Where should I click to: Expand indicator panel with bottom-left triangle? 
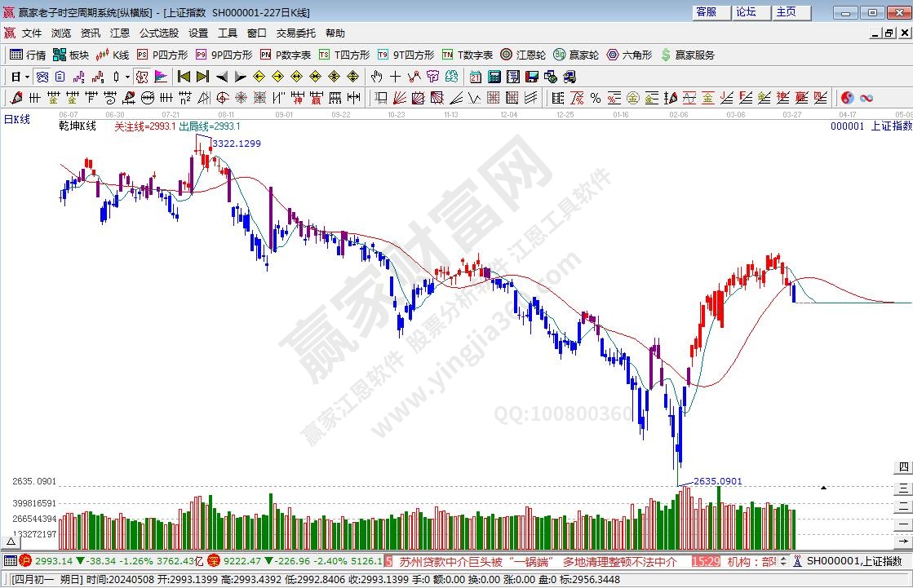[x=11, y=541]
